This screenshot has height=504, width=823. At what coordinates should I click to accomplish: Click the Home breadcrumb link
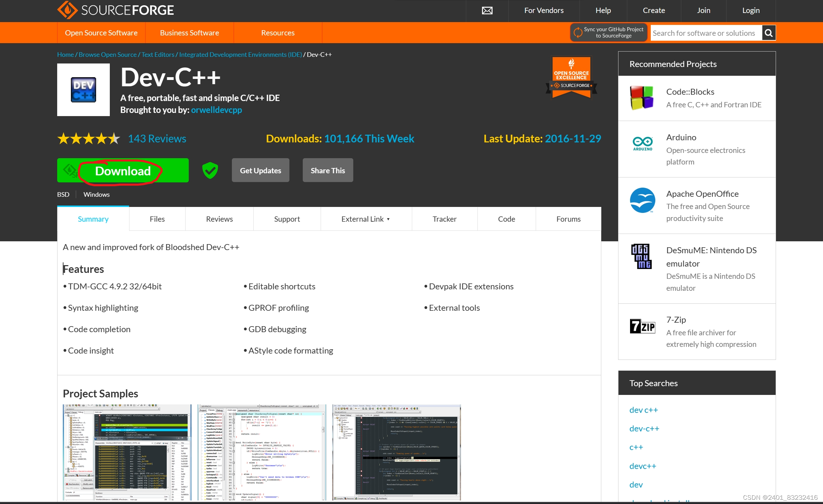pyautogui.click(x=65, y=55)
